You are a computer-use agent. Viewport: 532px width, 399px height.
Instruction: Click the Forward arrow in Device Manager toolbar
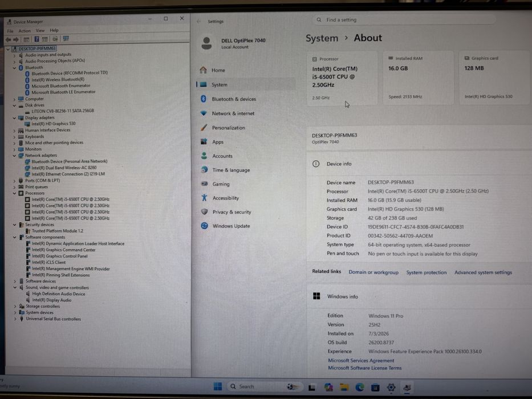point(15,39)
